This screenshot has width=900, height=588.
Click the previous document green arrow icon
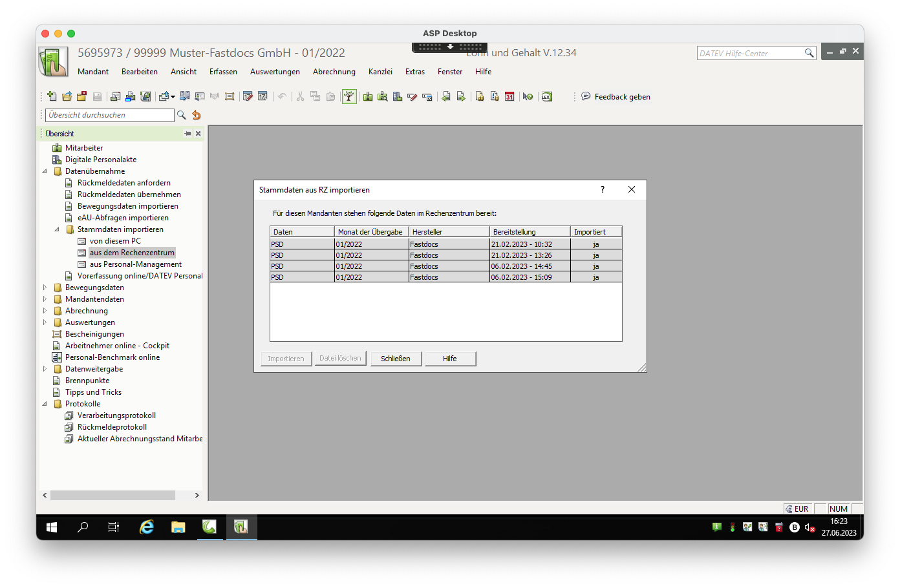tap(446, 96)
